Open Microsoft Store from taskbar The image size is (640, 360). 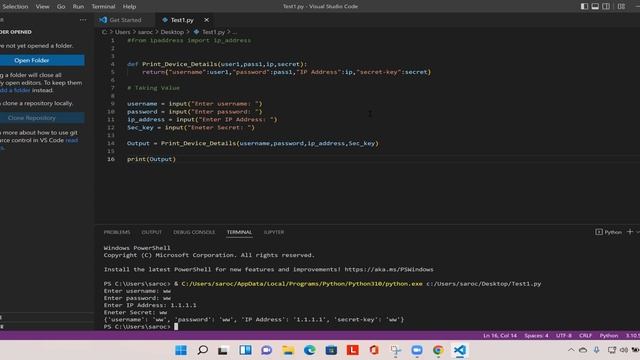331,350
